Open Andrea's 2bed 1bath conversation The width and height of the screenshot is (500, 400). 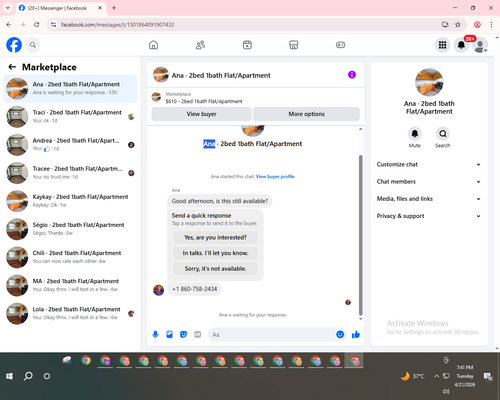point(70,145)
